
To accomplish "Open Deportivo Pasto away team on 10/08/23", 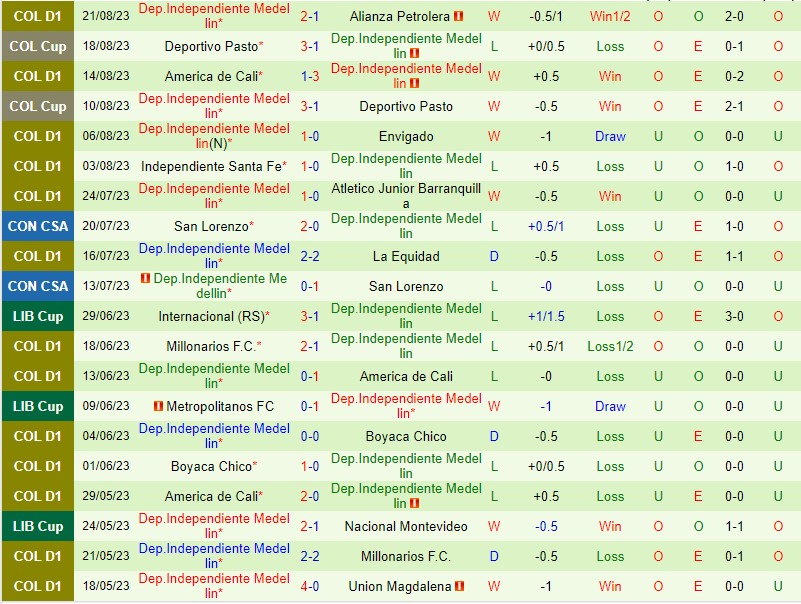I will point(406,107).
